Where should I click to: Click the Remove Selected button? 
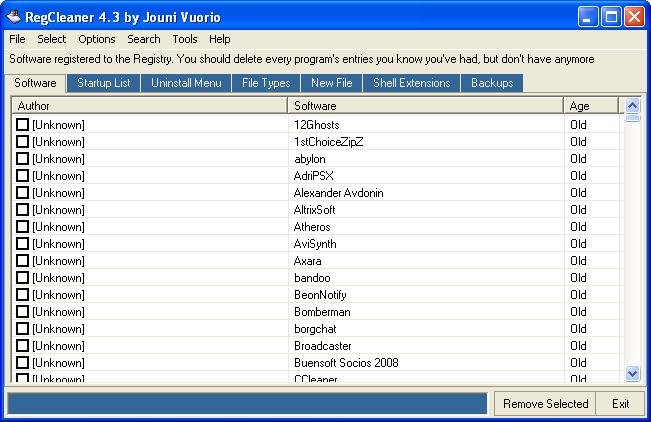[x=545, y=404]
